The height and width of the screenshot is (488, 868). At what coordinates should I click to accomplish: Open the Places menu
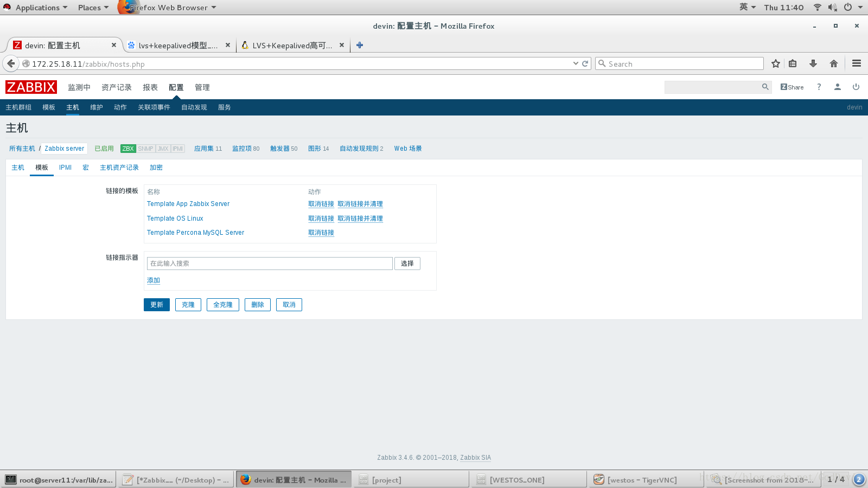(93, 7)
